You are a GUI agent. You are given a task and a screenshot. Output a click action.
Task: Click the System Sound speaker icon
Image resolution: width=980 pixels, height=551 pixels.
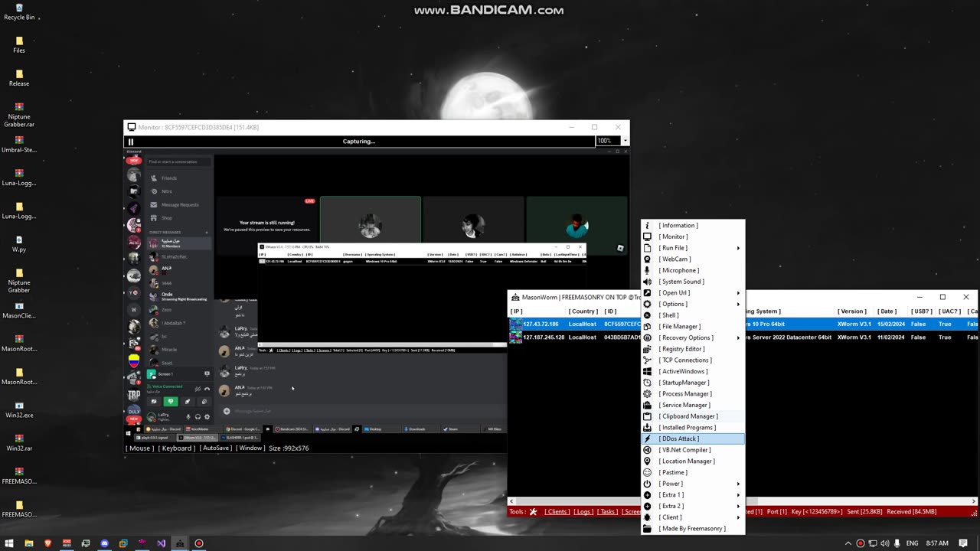tap(647, 282)
